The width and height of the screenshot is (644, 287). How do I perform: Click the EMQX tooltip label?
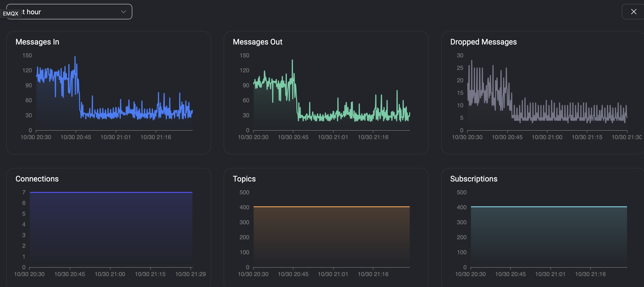[x=10, y=14]
